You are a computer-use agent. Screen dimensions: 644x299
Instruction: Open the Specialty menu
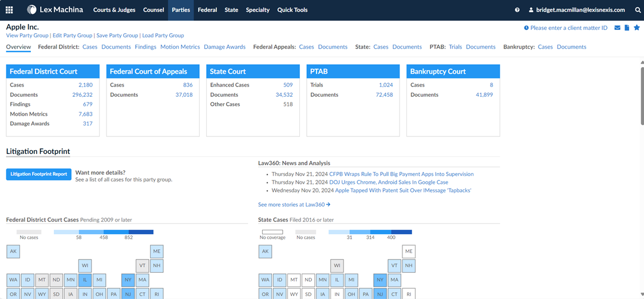(258, 10)
